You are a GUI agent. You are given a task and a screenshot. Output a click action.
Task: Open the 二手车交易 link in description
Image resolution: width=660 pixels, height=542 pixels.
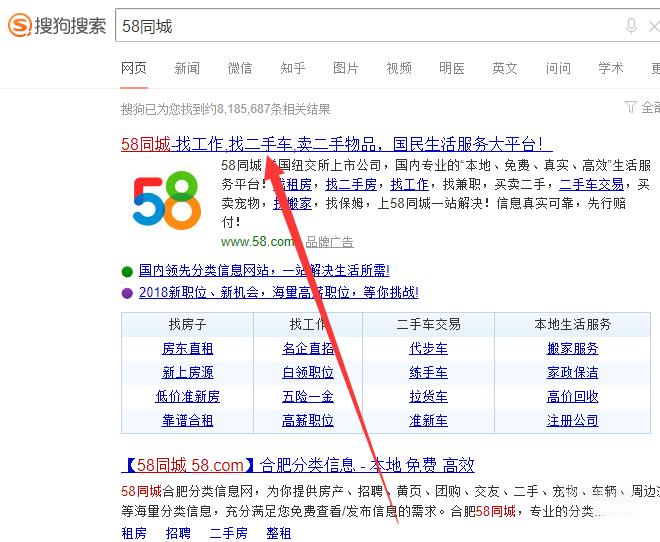tap(591, 184)
